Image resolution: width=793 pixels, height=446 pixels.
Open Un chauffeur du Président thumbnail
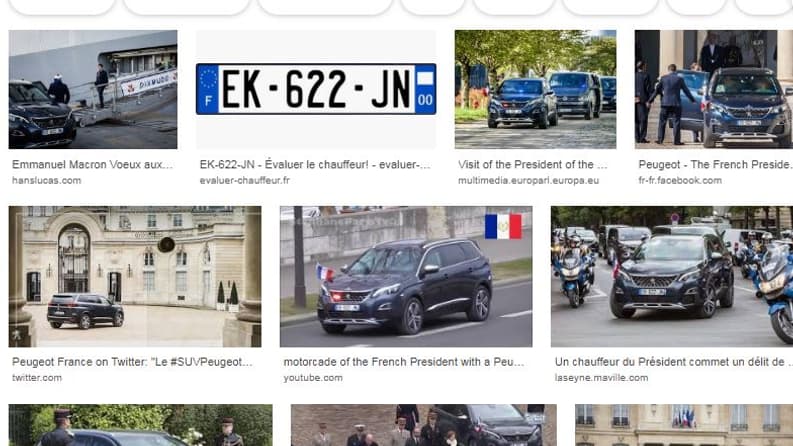pos(672,276)
